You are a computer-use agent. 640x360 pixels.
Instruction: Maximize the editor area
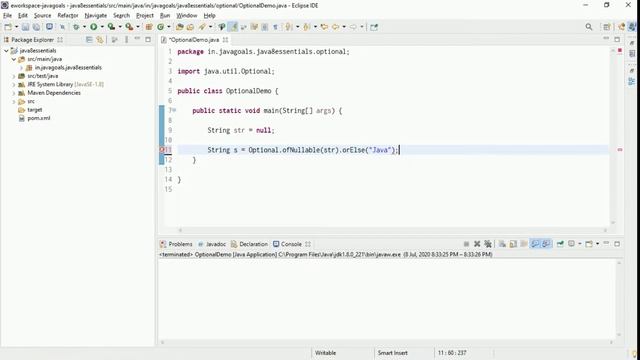click(617, 40)
